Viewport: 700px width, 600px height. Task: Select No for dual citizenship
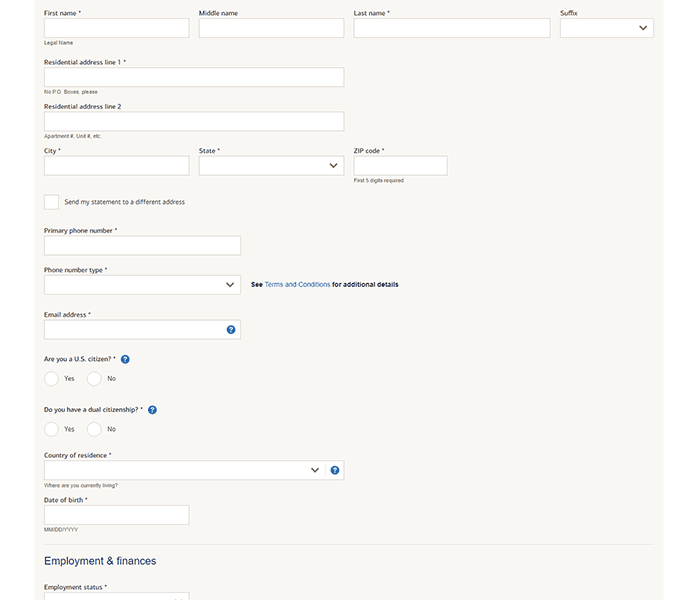pyautogui.click(x=94, y=429)
